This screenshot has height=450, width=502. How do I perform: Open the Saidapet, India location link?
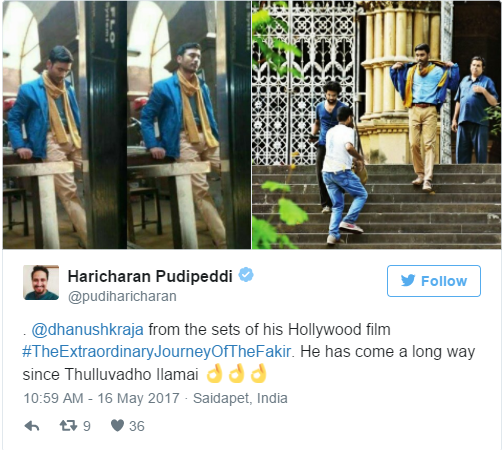(240, 398)
